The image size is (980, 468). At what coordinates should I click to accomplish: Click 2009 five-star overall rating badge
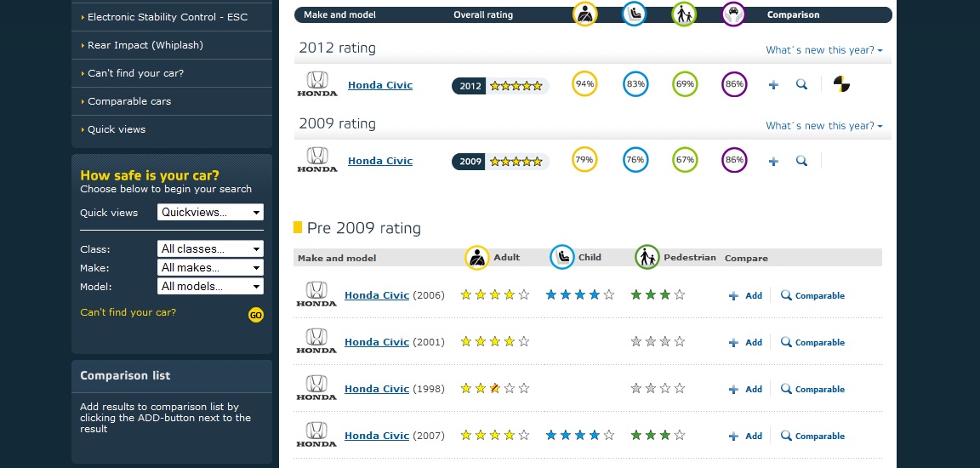tap(500, 161)
